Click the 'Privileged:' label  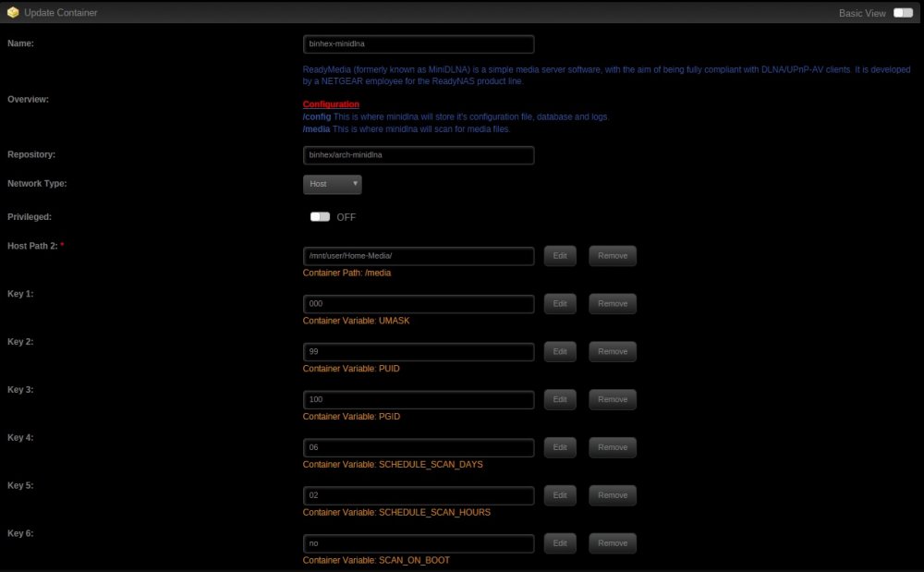pos(30,217)
